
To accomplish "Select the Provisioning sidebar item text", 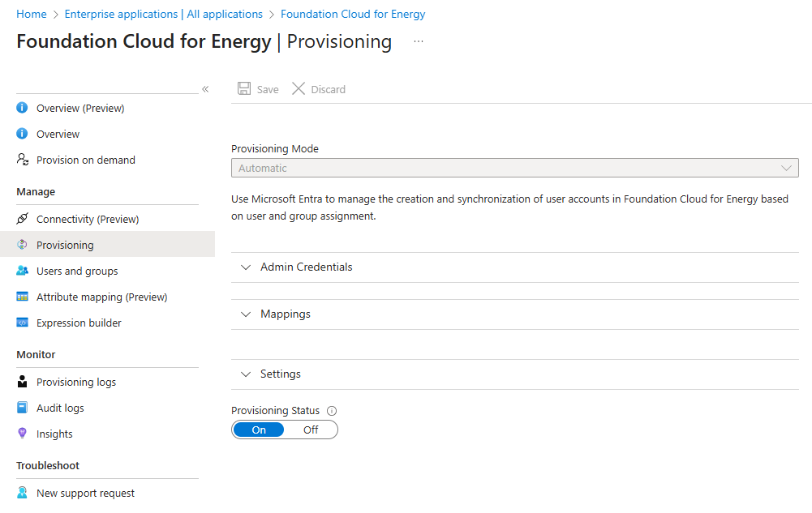I will pos(65,245).
